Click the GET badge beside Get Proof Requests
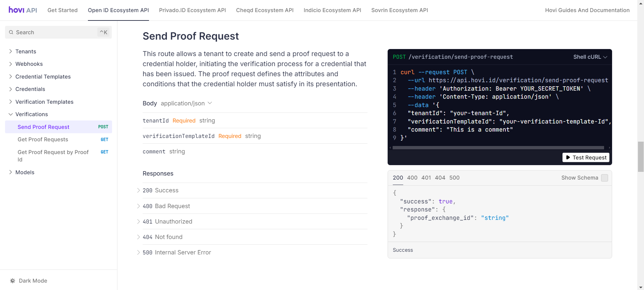The width and height of the screenshot is (644, 290). (x=104, y=140)
